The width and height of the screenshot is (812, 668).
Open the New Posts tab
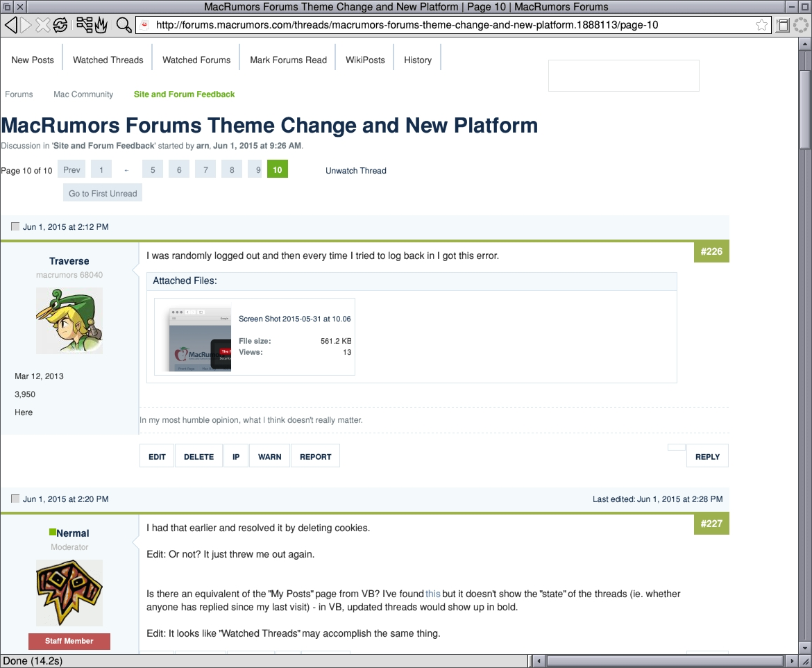(x=33, y=60)
